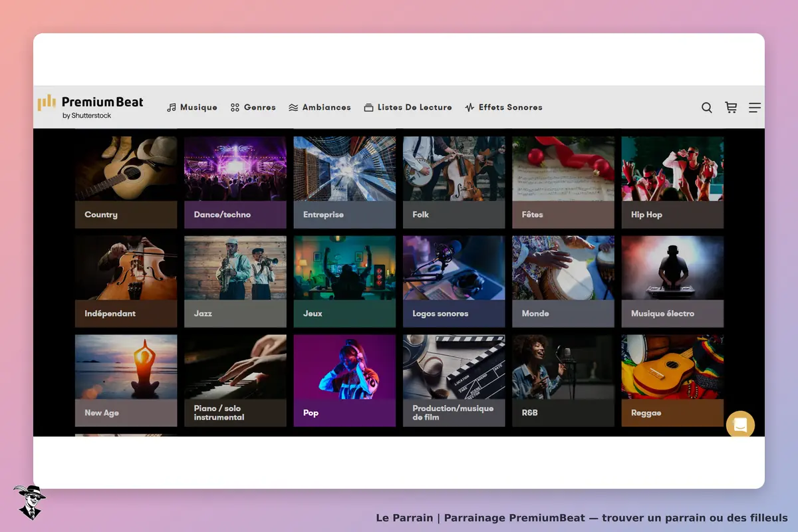Open the Genres menu
The image size is (798, 532).
pos(253,107)
